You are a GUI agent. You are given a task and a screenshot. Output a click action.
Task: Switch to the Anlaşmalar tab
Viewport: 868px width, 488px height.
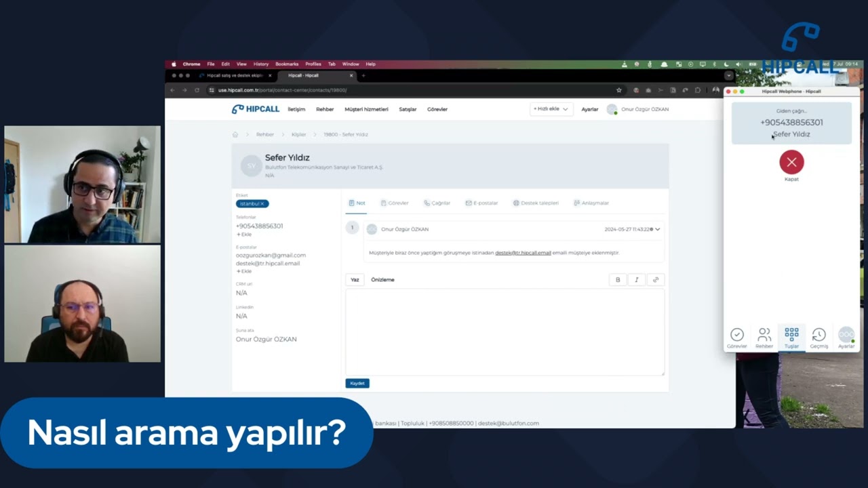click(591, 203)
